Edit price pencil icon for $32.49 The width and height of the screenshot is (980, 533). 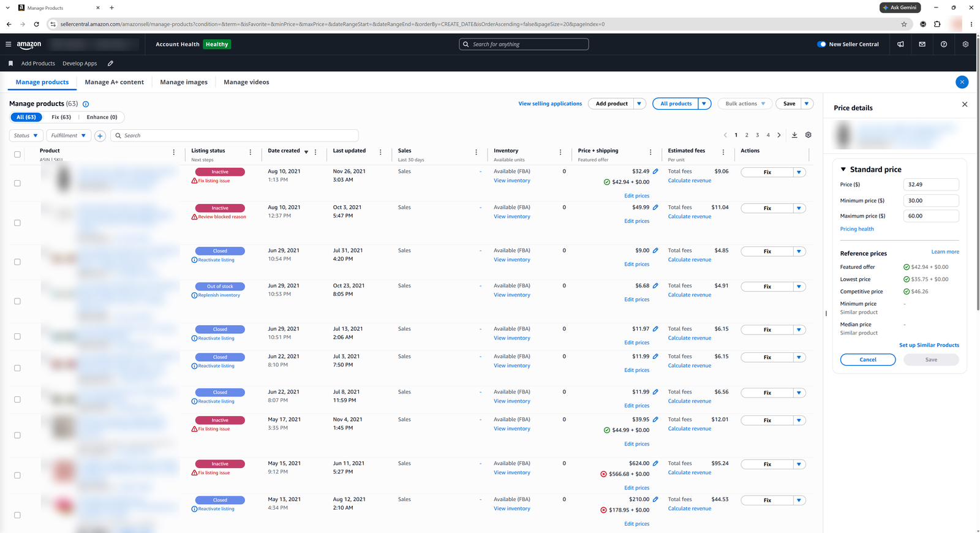(x=655, y=172)
